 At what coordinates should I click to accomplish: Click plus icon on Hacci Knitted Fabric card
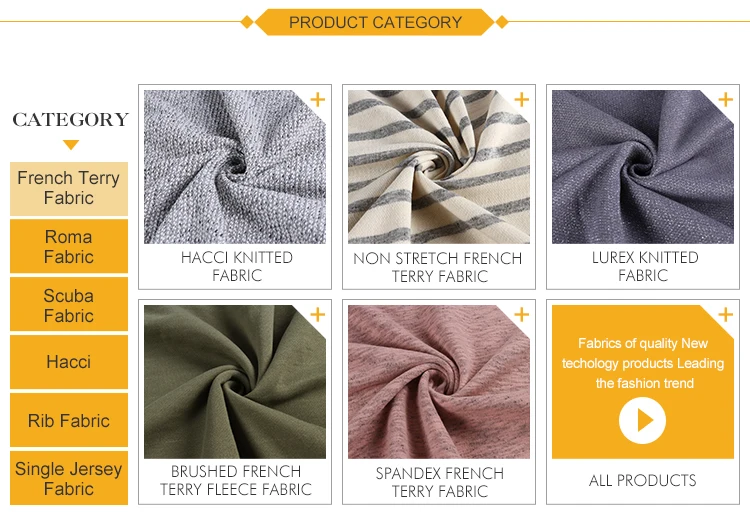[x=318, y=99]
